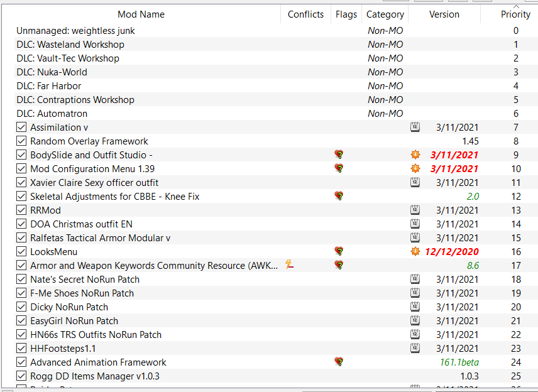This screenshot has height=392, width=538.
Task: Click the calendar icon for HN66s TRS Outfits NoRun Patch
Action: click(x=415, y=334)
